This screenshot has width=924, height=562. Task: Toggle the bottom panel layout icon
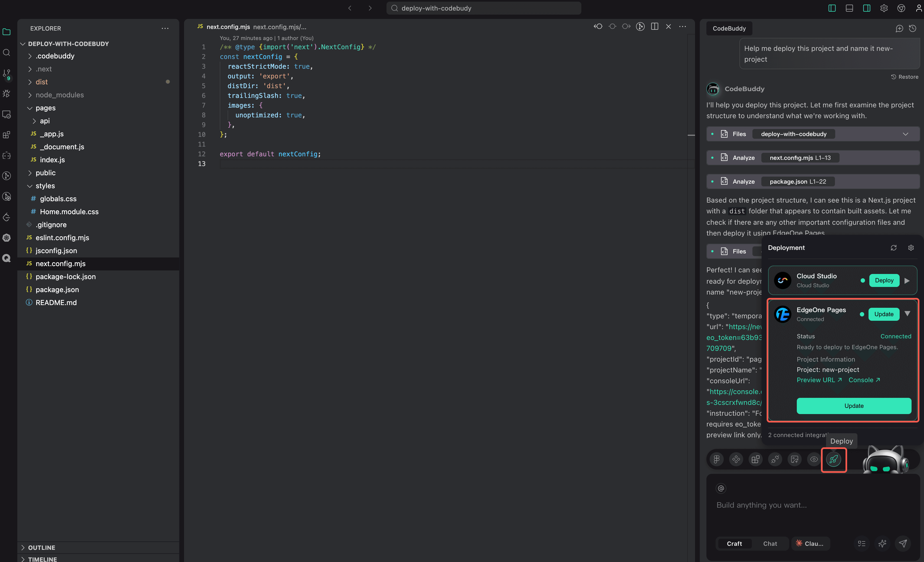tap(849, 8)
